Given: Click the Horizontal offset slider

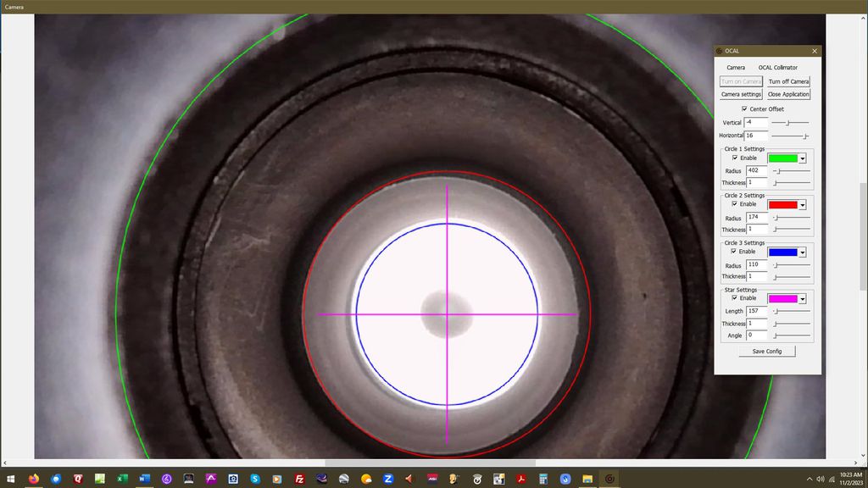Looking at the screenshot, I should pos(790,136).
